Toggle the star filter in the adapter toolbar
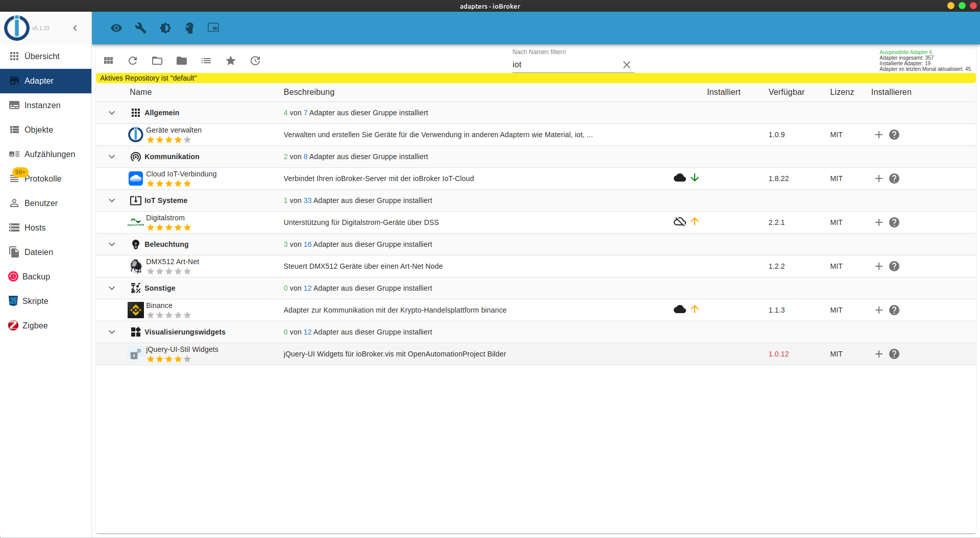Image resolution: width=980 pixels, height=538 pixels. pos(231,61)
